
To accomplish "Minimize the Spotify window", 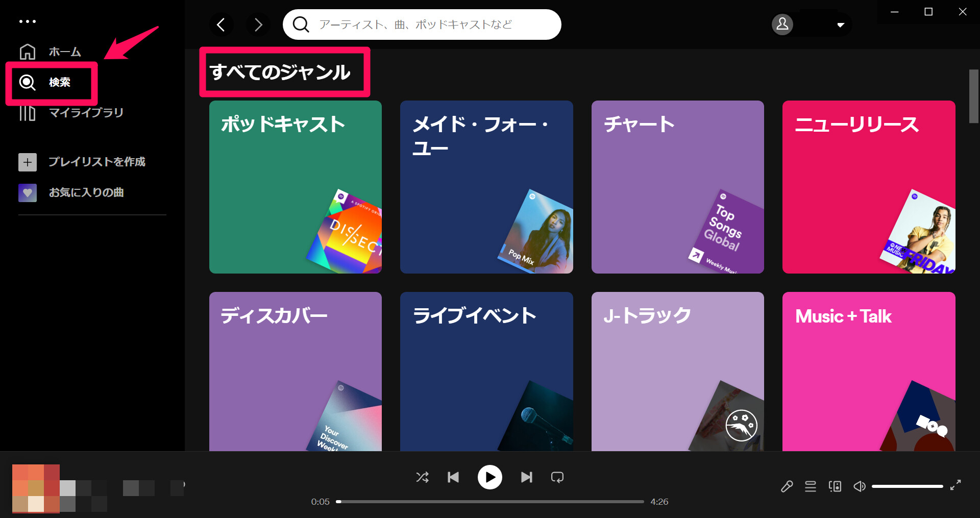I will click(x=894, y=12).
